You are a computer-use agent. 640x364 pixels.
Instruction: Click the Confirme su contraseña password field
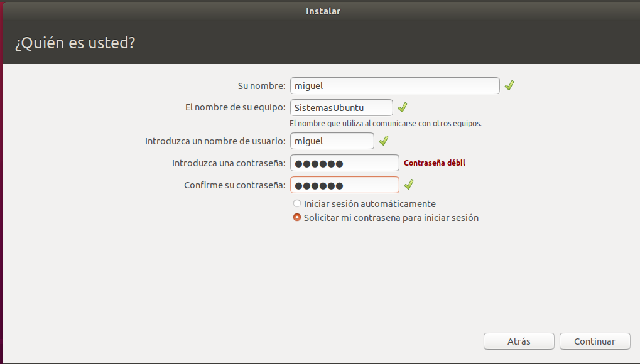[x=344, y=185]
